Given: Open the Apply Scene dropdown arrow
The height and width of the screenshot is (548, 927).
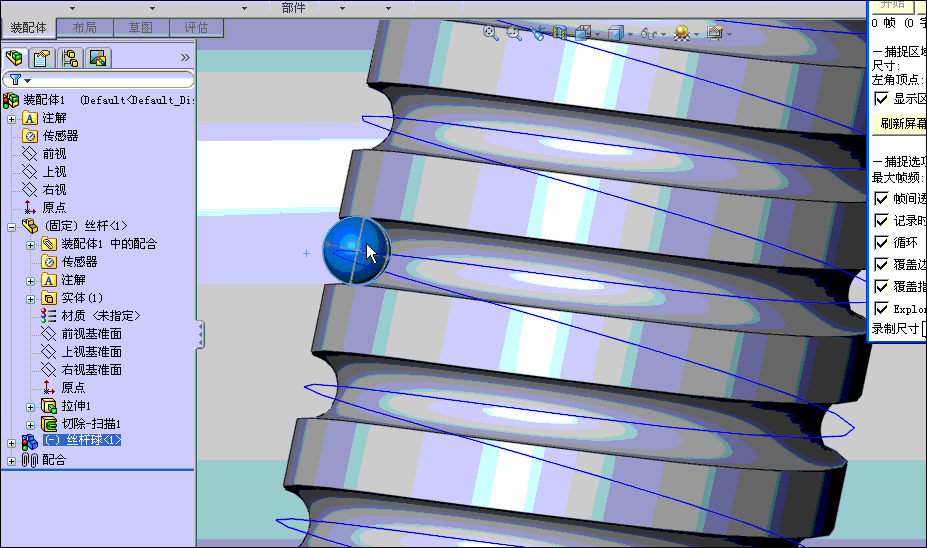Looking at the screenshot, I should 696,35.
